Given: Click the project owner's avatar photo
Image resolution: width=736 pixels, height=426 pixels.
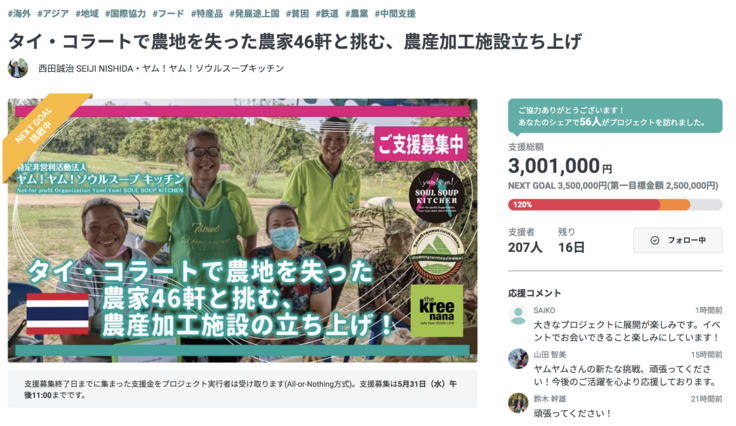Looking at the screenshot, I should 18,68.
